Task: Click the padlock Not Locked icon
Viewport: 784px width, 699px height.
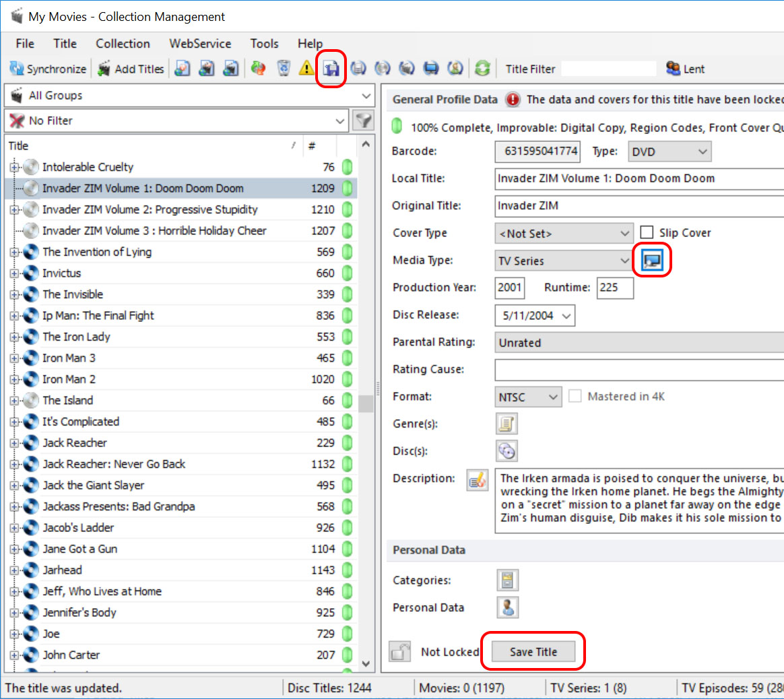Action: click(x=399, y=652)
